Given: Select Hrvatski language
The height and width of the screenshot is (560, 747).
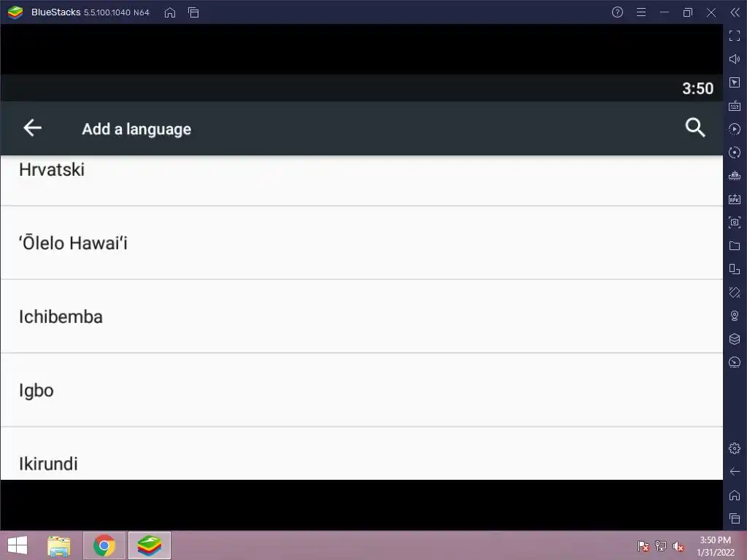Looking at the screenshot, I should 362,180.
